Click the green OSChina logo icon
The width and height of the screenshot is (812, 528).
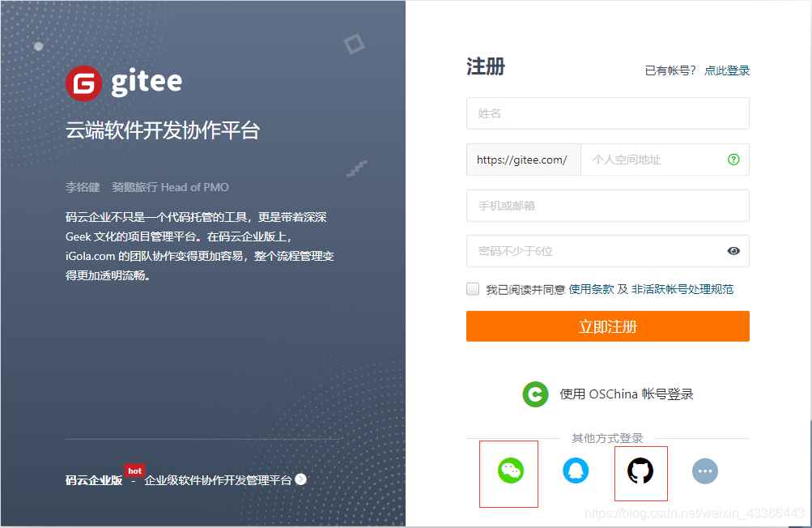pyautogui.click(x=535, y=394)
